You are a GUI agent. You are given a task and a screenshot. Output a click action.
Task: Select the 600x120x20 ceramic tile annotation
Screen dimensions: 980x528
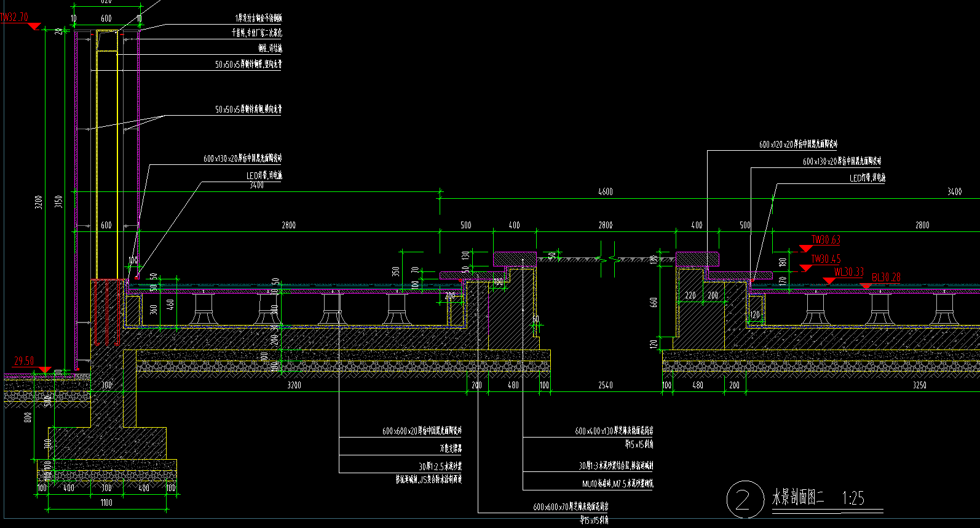[x=798, y=145]
